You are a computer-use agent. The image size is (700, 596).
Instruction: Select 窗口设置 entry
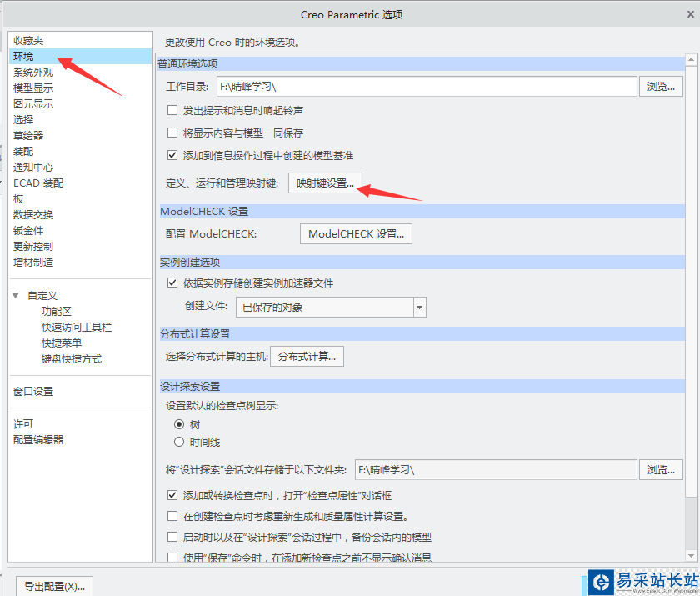tap(33, 392)
